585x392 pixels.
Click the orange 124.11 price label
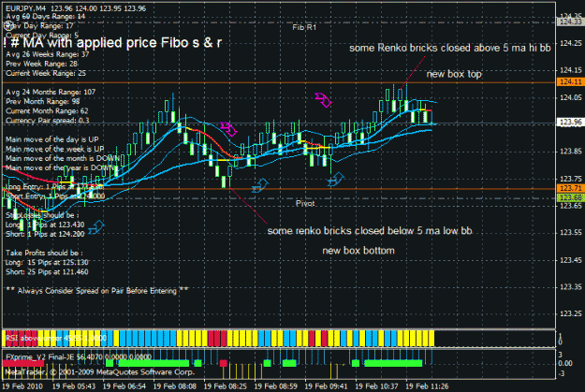[570, 81]
